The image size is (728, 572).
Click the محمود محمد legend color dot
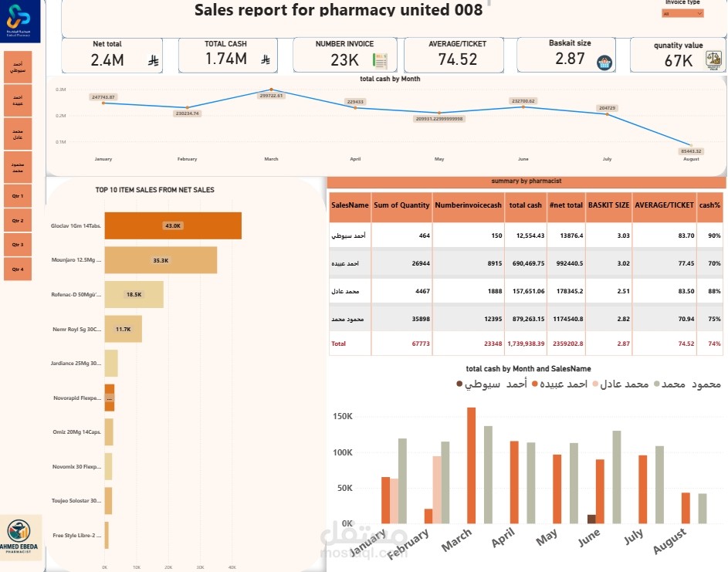click(656, 384)
